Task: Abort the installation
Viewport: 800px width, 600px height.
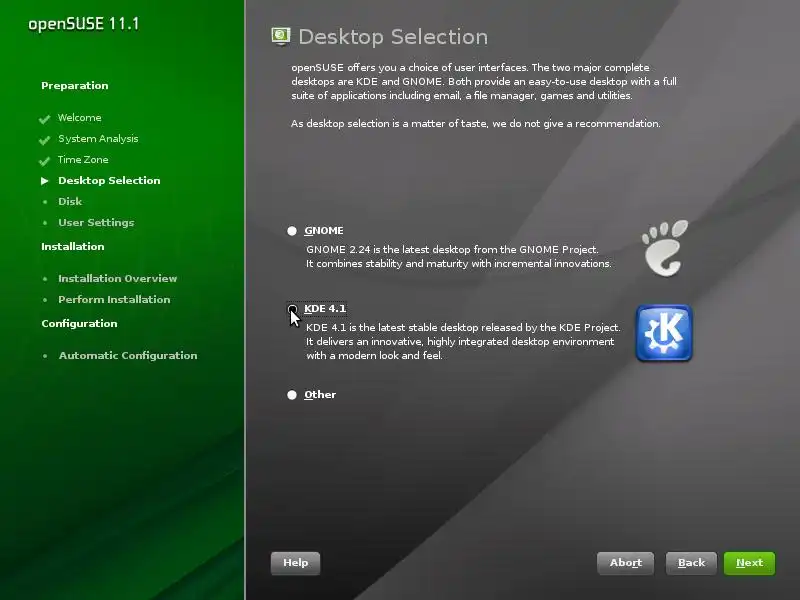Action: 626,563
